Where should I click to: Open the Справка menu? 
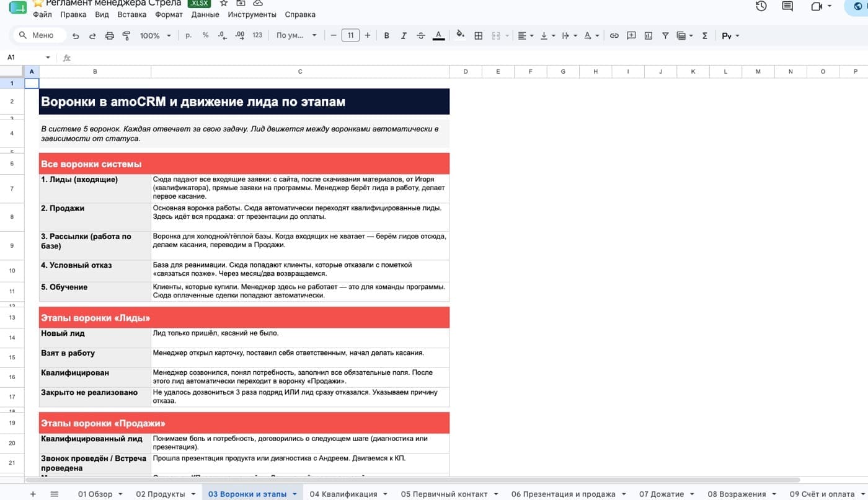tap(300, 14)
